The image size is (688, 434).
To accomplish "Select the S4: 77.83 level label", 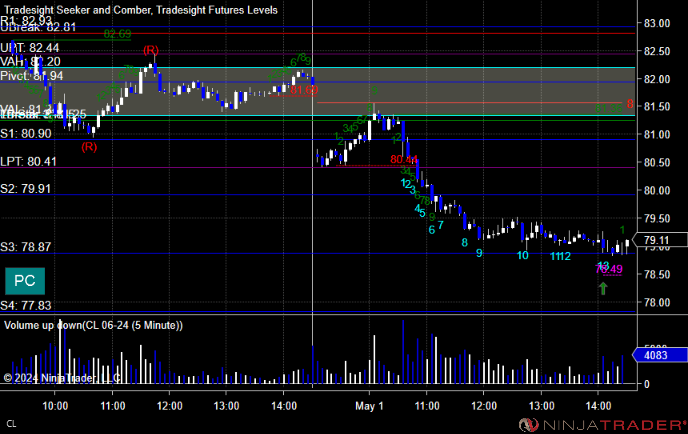I will 26,305.
